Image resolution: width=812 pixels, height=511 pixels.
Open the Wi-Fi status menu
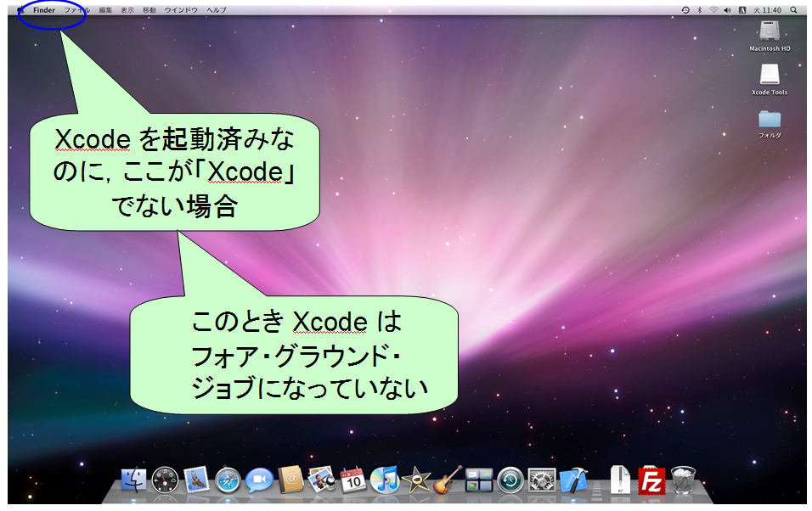point(713,10)
